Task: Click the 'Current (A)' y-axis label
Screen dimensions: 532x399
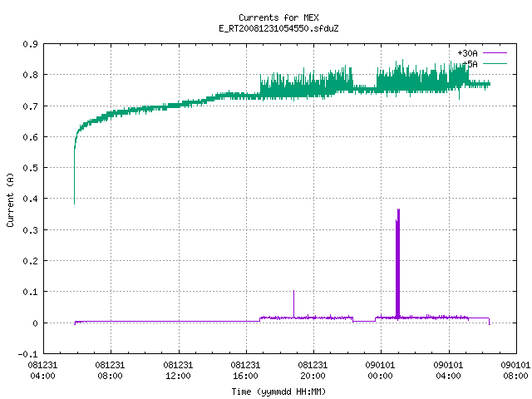Action: 10,199
